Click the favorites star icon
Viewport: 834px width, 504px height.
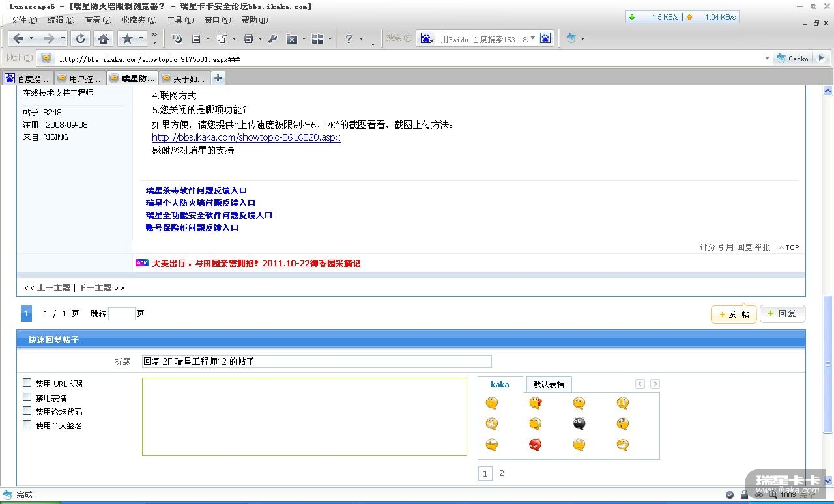pos(127,38)
